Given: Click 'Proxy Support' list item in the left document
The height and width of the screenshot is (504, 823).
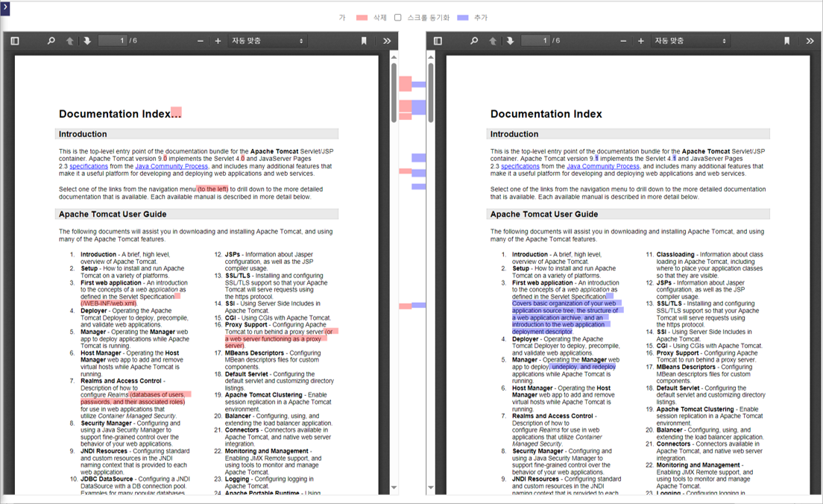Looking at the screenshot, I should tap(246, 325).
